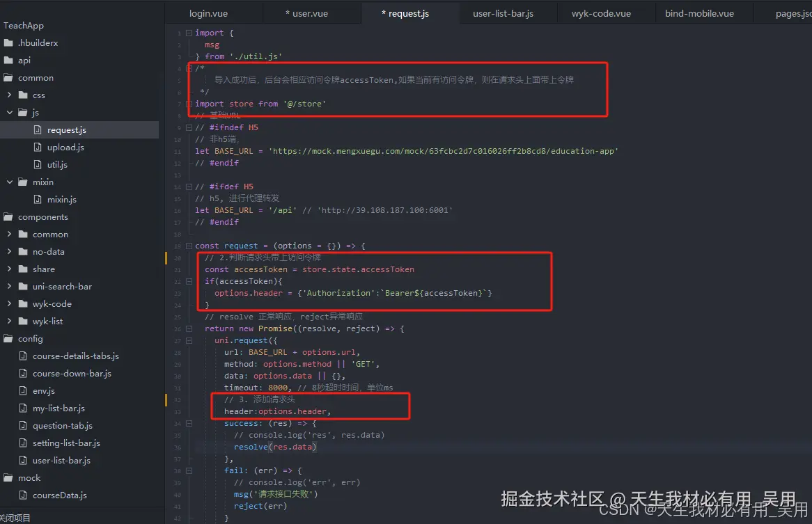Switch to the login.vue tab

click(209, 13)
